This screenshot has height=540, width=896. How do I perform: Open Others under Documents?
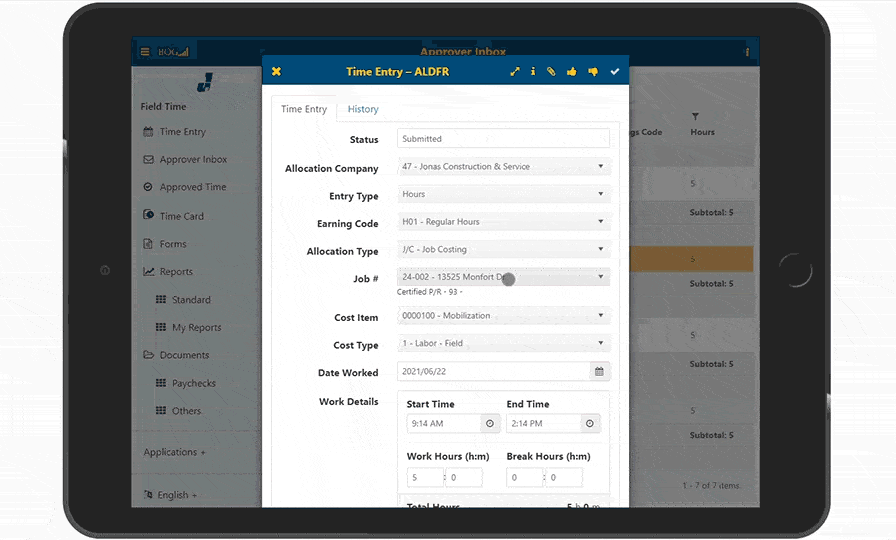tap(178, 410)
